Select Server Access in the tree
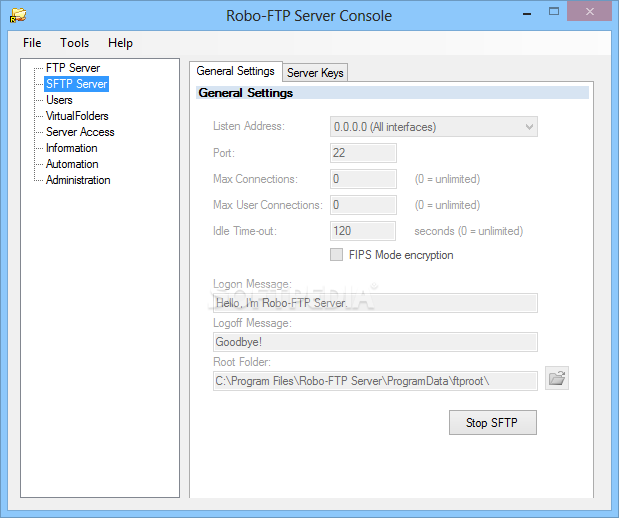This screenshot has height=518, width=619. 80,132
